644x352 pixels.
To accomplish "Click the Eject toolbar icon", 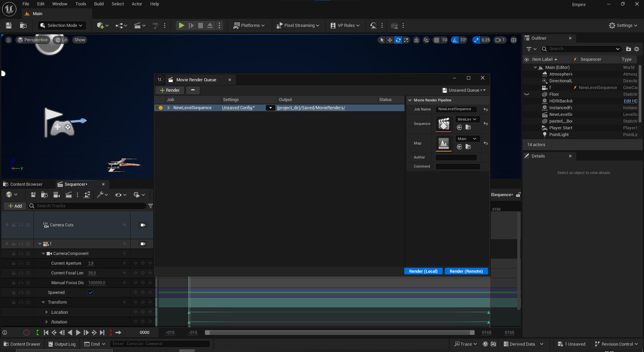I will [210, 26].
